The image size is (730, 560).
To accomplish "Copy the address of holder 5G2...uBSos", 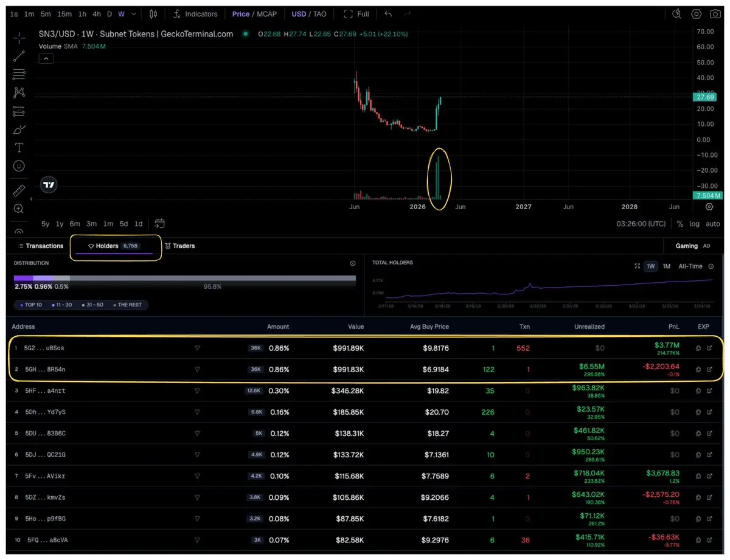I will [698, 348].
